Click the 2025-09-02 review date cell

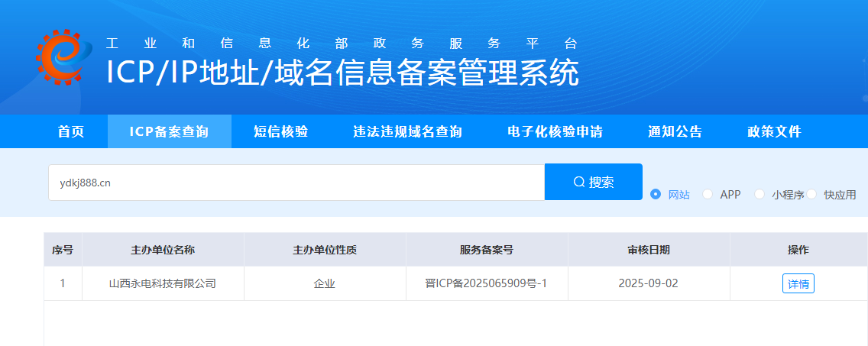click(x=648, y=284)
